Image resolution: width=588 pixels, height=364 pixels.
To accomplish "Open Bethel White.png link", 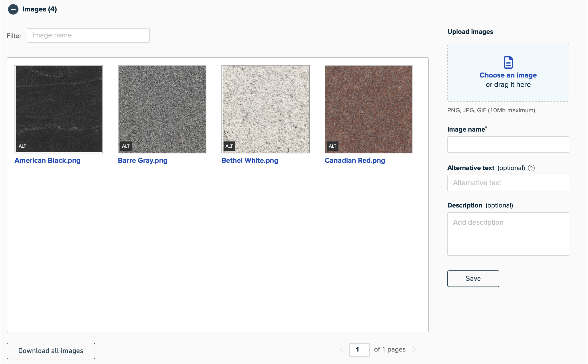I will [x=250, y=160].
